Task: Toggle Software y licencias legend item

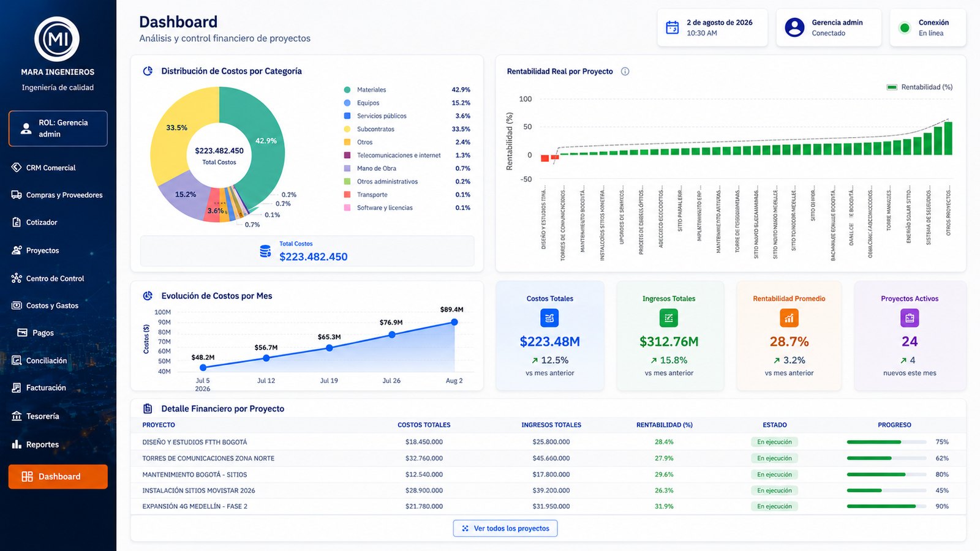Action: [407, 208]
